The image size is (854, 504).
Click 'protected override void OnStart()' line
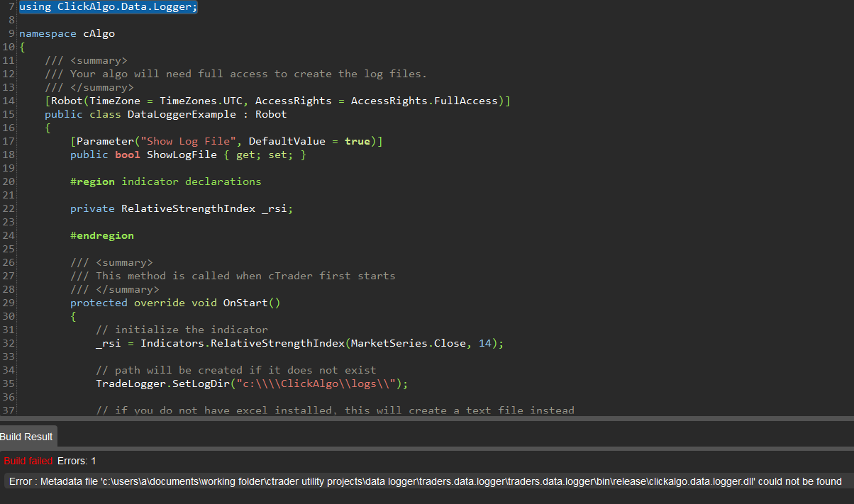click(175, 303)
